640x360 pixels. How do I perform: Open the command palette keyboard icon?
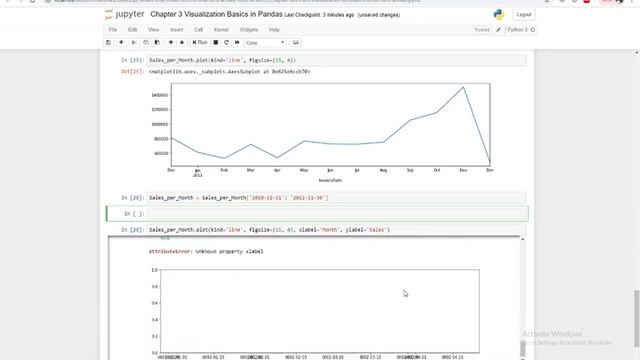tap(296, 42)
